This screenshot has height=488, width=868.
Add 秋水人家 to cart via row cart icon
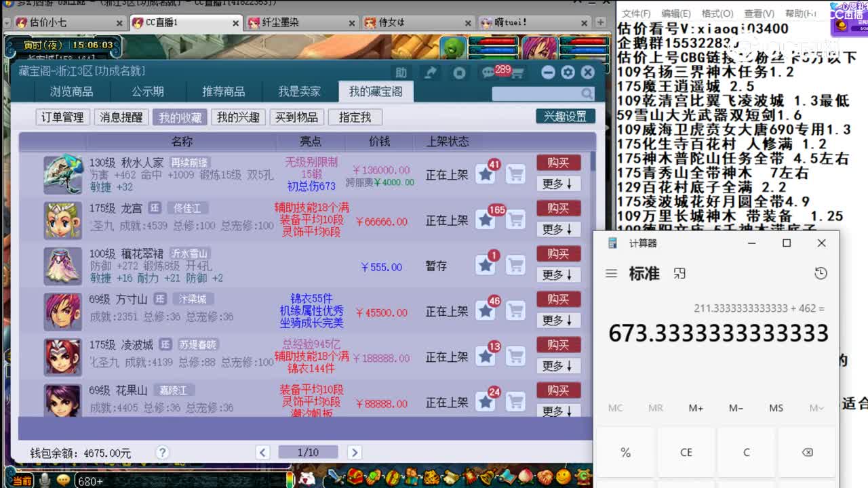click(516, 174)
